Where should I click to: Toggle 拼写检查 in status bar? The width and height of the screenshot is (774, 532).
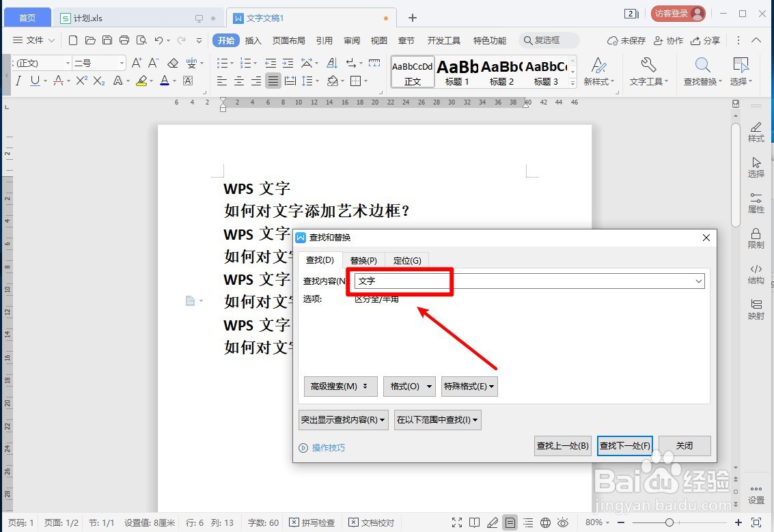[312, 522]
